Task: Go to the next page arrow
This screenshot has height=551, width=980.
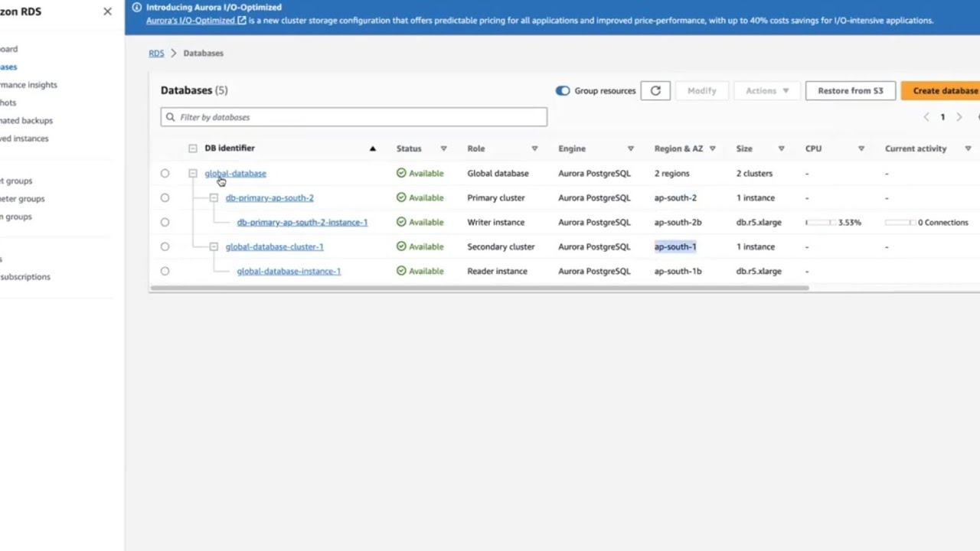Action: tap(959, 117)
